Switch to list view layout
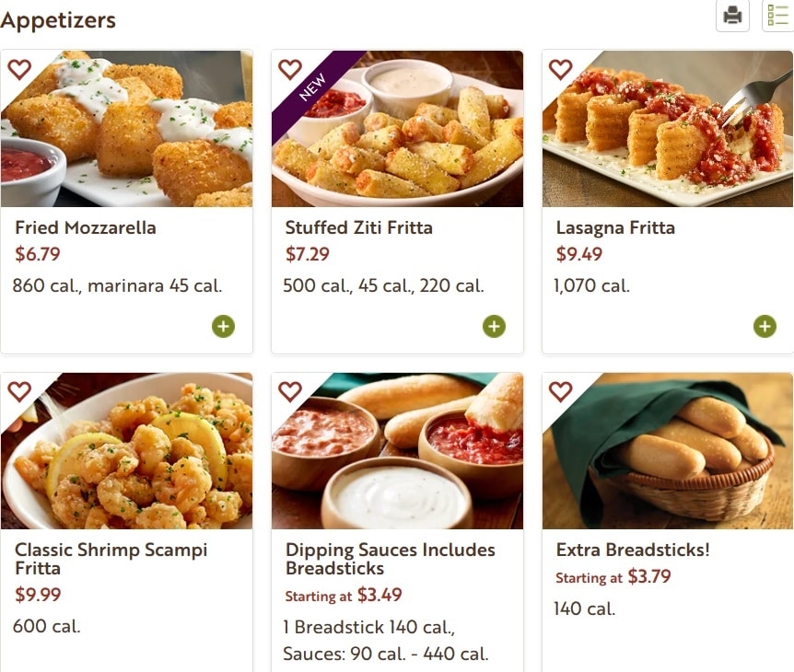The image size is (794, 672). (x=778, y=16)
